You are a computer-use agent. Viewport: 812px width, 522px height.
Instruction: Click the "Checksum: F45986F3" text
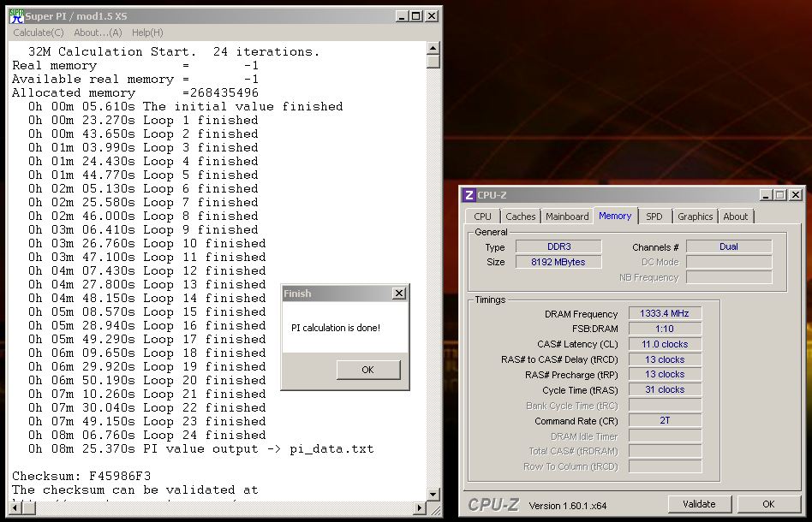click(x=81, y=476)
